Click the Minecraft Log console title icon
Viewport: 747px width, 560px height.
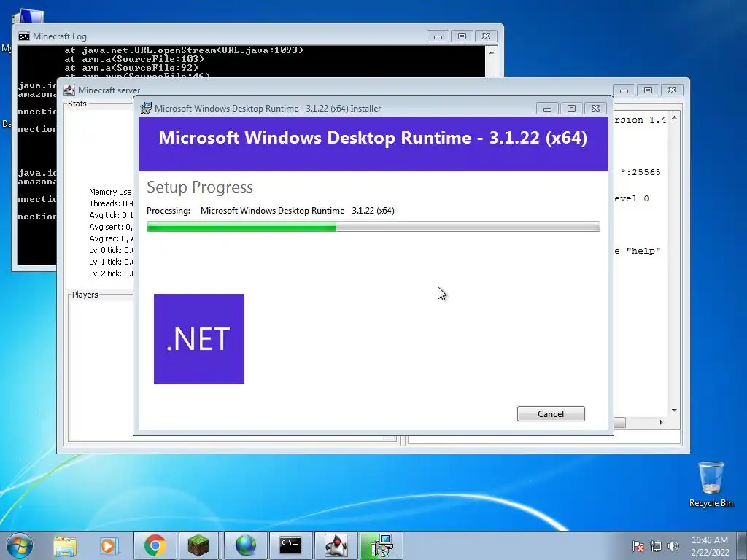click(24, 36)
